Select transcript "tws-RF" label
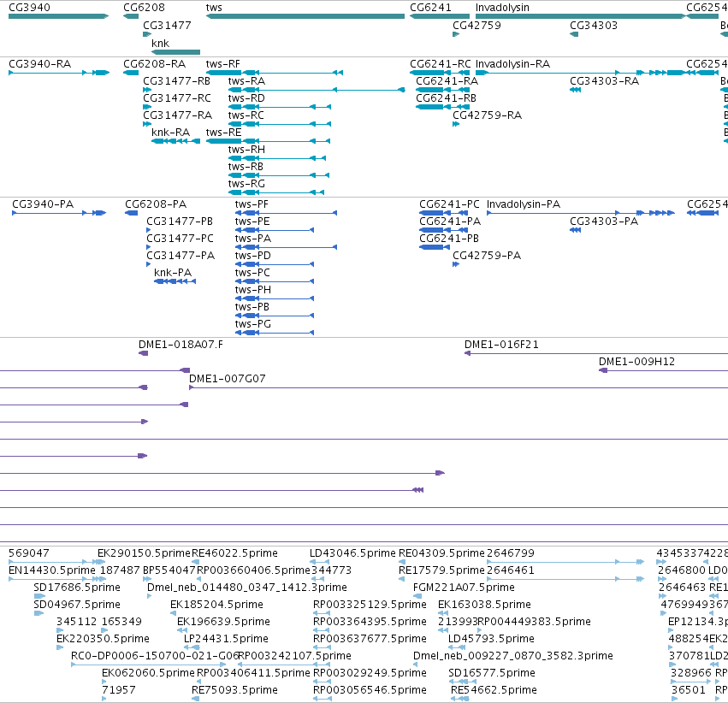Screen dimensions: 728x703 [x=223, y=64]
